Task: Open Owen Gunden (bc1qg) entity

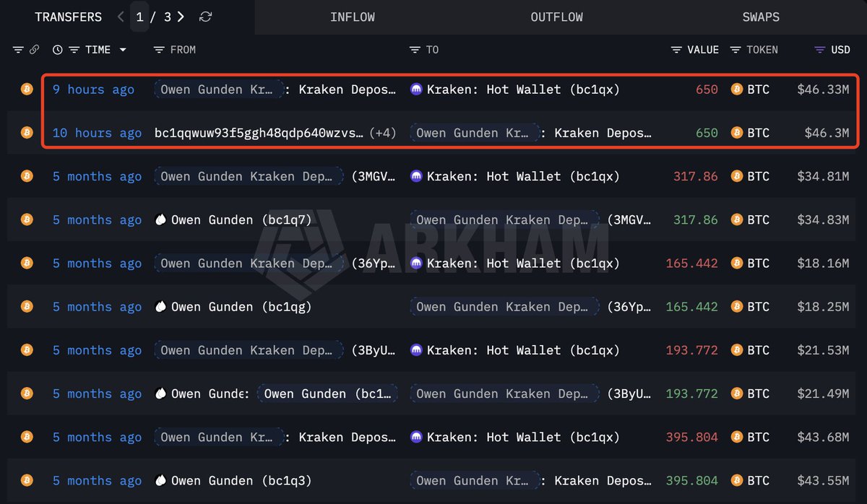Action: point(241,307)
